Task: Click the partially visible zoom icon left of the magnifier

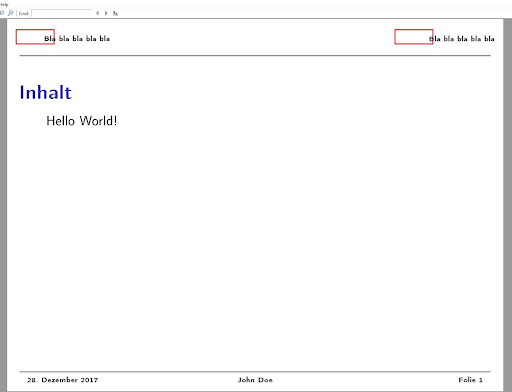Action: (x=2, y=13)
